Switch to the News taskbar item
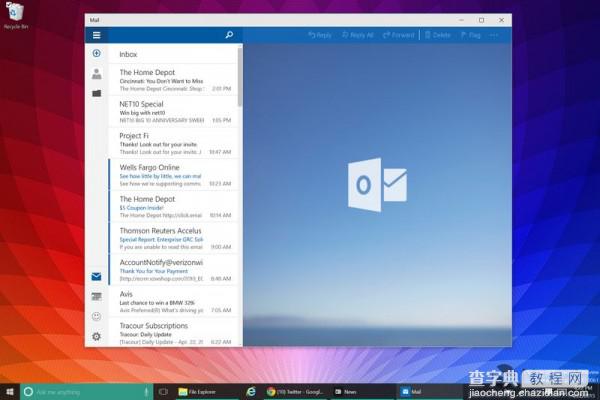Image resolution: width=600 pixels, height=400 pixels. point(362,392)
